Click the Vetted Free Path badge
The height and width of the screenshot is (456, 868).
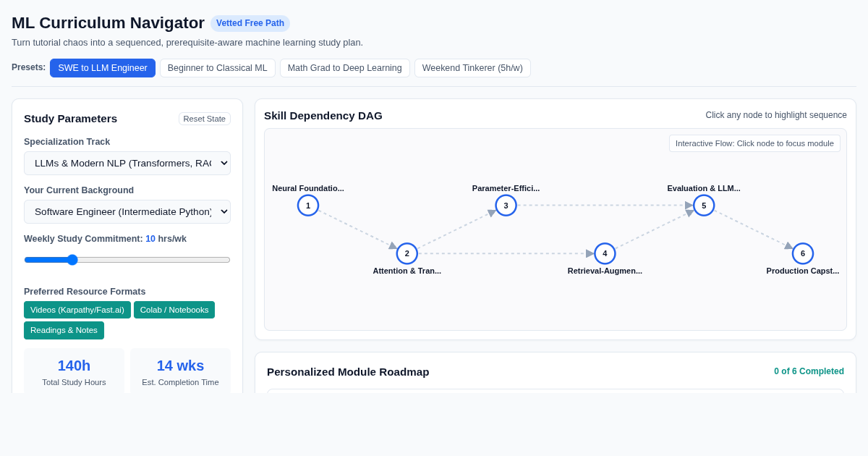coord(250,23)
